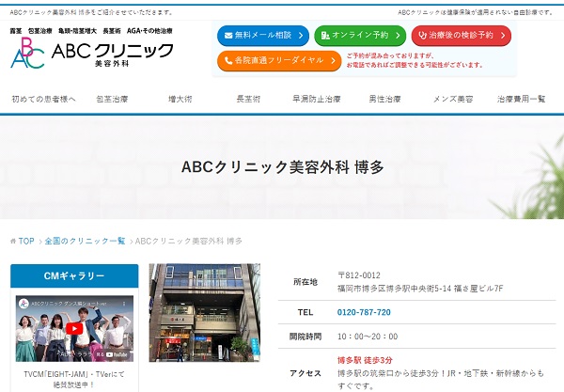
Task: Click the clinic building photo
Action: pyautogui.click(x=205, y=312)
